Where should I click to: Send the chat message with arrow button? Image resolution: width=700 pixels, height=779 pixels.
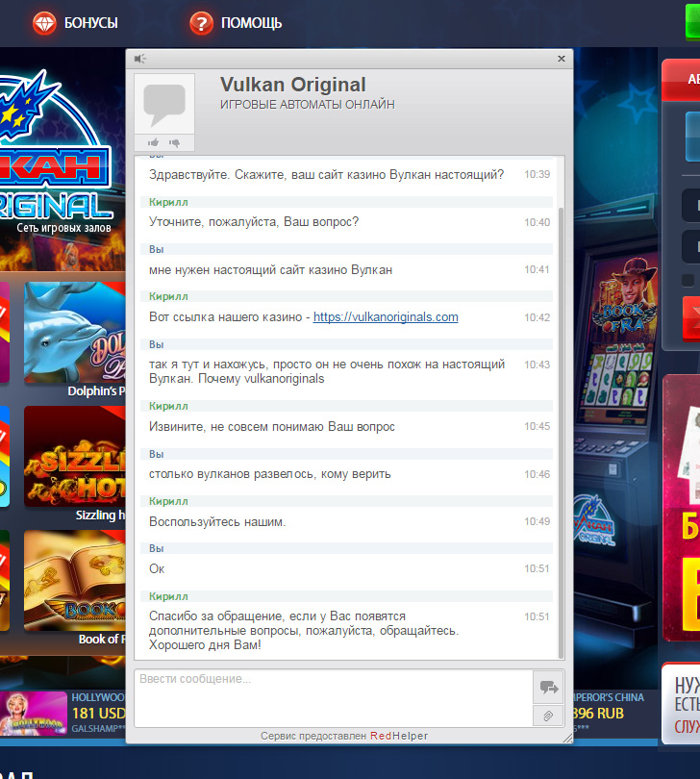click(x=548, y=687)
